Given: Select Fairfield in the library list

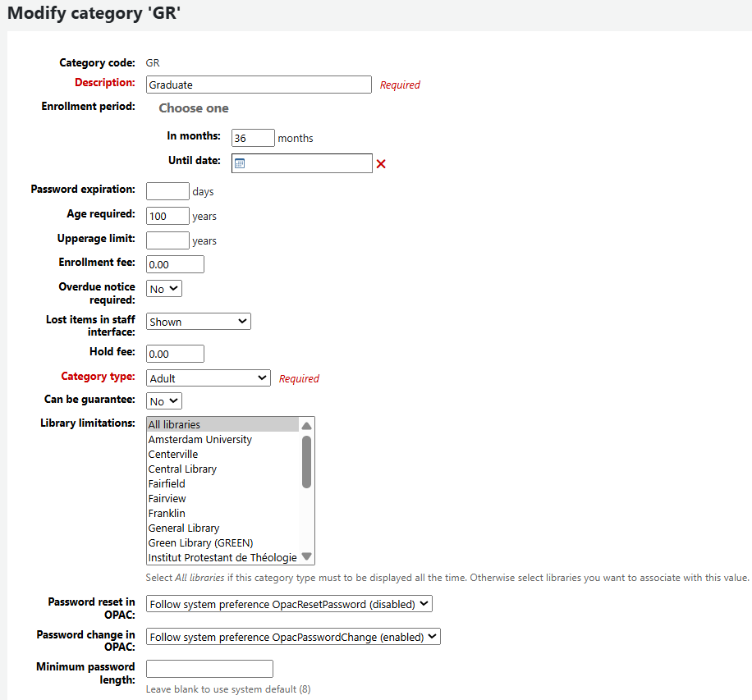Looking at the screenshot, I should coord(223,484).
